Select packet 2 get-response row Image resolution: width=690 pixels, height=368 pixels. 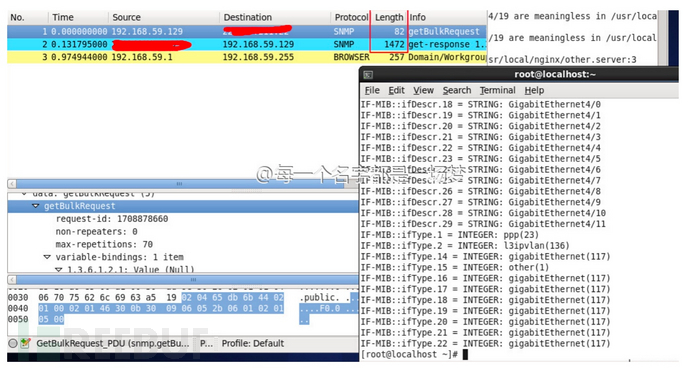click(246, 44)
